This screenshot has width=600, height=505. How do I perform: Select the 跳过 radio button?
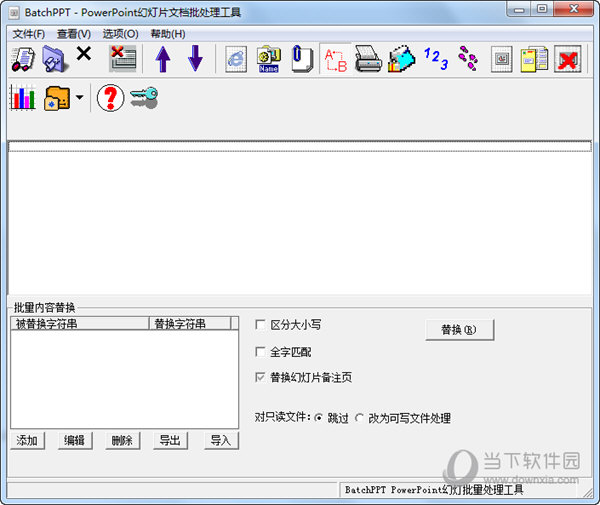coord(318,418)
